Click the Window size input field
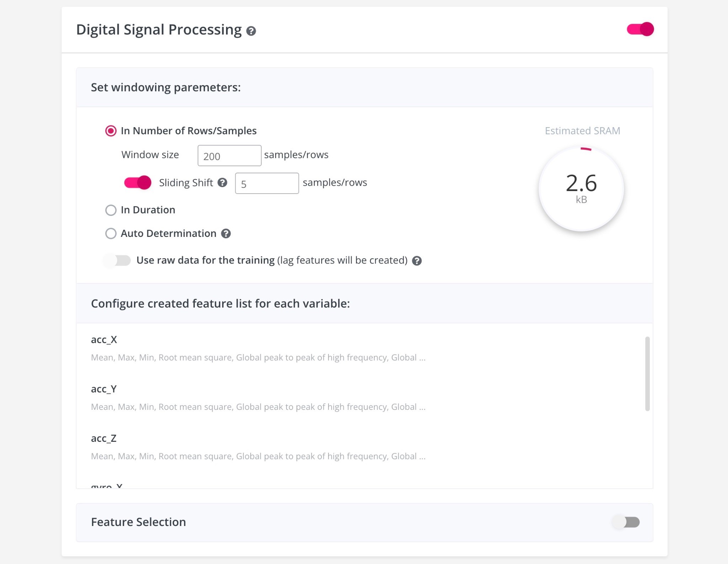Image resolution: width=728 pixels, height=564 pixels. click(229, 156)
